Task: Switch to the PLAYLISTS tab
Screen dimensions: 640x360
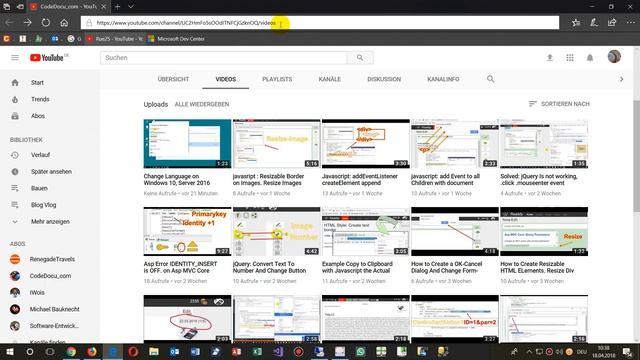Action: tap(277, 79)
